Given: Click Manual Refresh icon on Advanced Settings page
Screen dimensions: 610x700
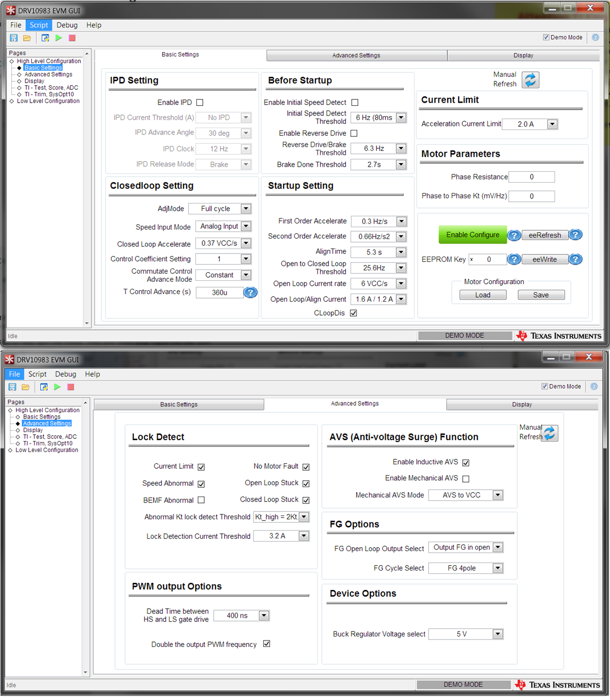Looking at the screenshot, I should click(549, 433).
